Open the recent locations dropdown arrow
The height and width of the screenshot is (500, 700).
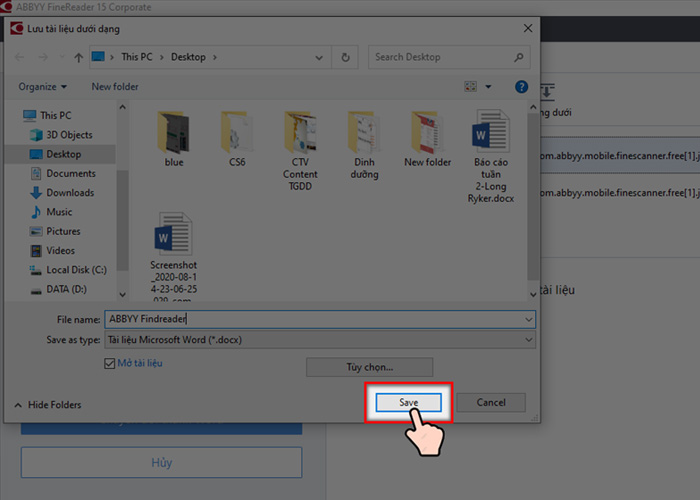(x=62, y=57)
